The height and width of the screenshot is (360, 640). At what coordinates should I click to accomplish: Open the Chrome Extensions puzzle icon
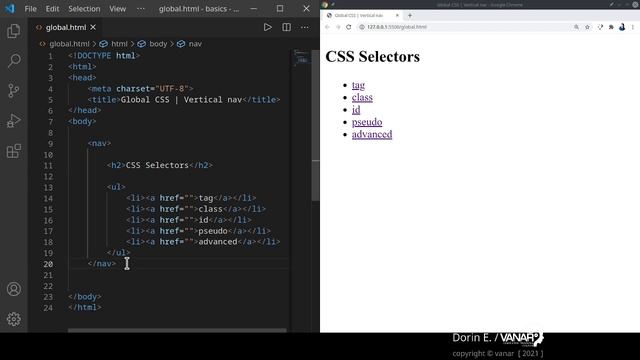(611, 27)
